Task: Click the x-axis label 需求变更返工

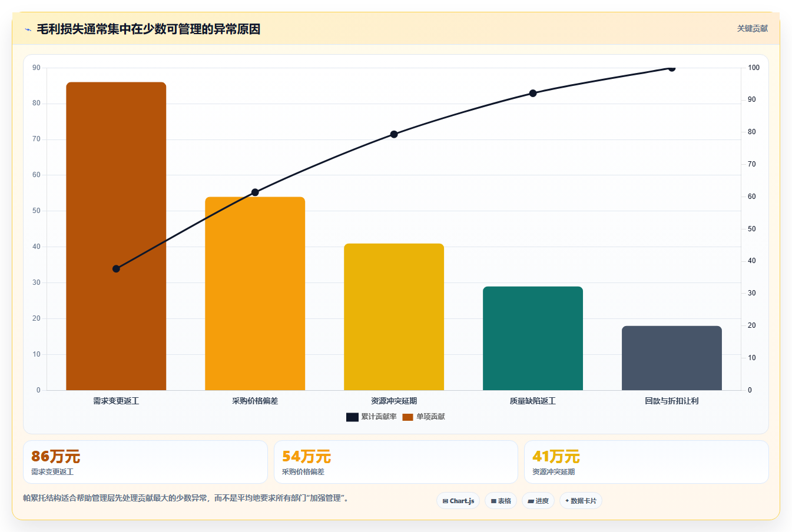Action: point(116,401)
